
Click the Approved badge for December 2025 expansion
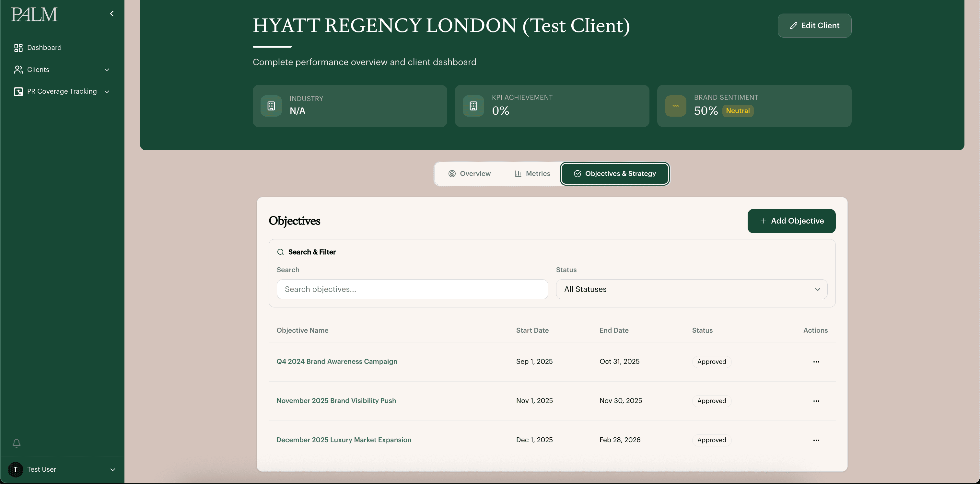click(x=711, y=440)
